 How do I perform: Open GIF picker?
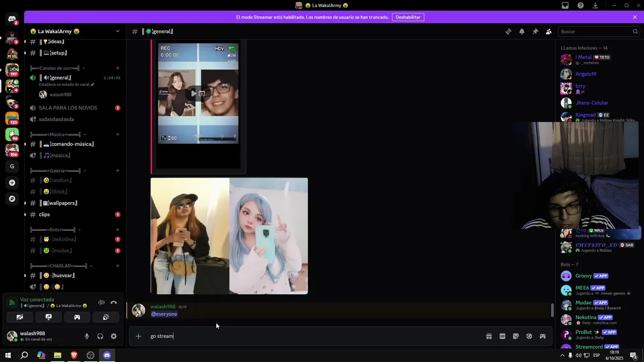coord(502,336)
